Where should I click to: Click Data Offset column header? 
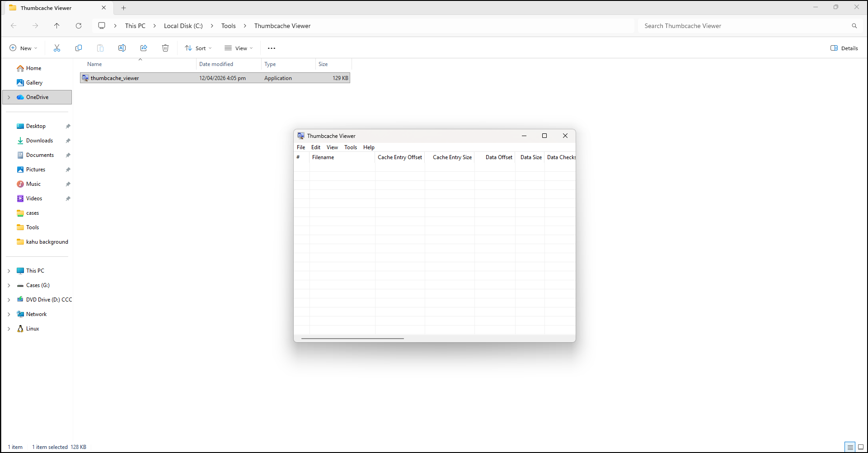(x=495, y=157)
